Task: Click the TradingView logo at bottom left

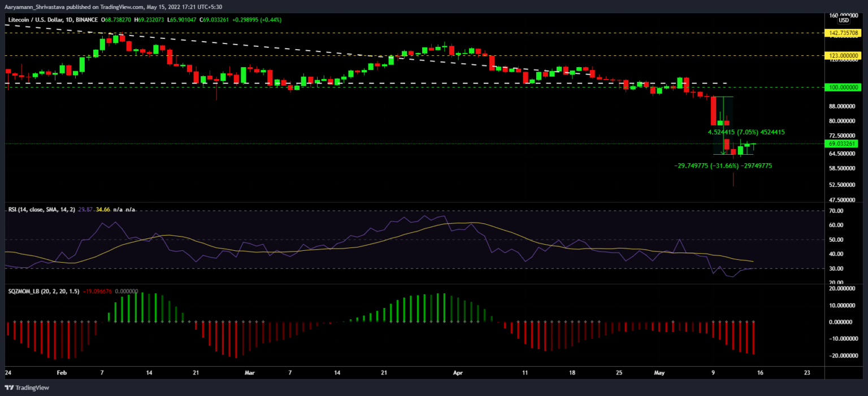Action: point(27,388)
